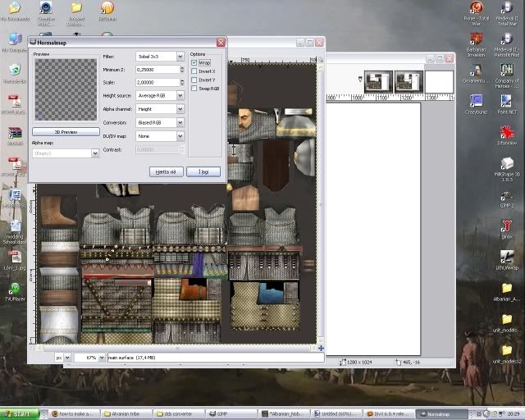Image resolution: width=525 pixels, height=420 pixels.
Task: Open the MilkShape 3D desktop shortcut
Action: pos(507,165)
